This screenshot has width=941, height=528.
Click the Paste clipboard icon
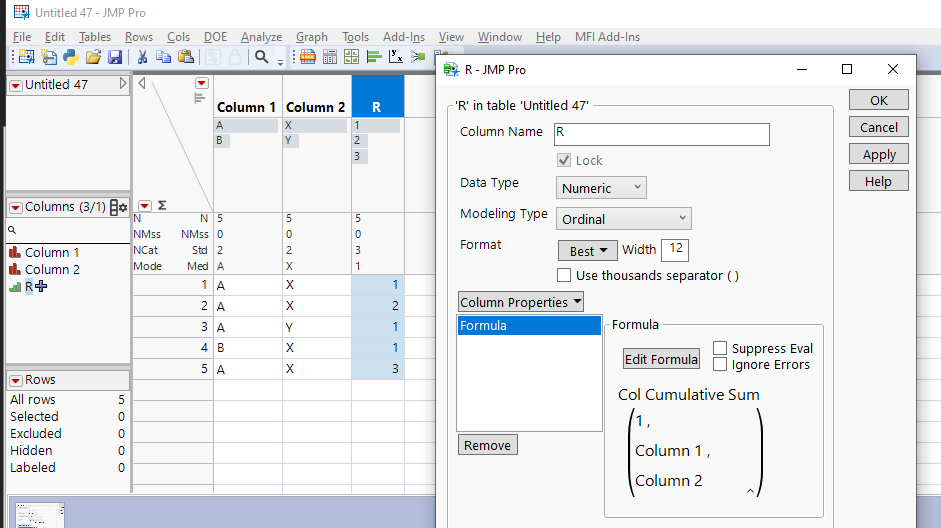[186, 57]
